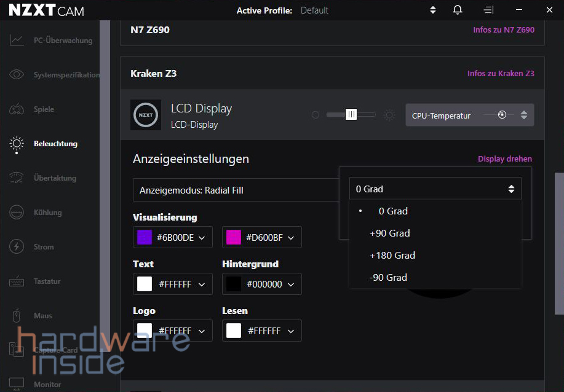Viewport: 564px width, 392px height.
Task: Open the Infos zu Kraken Z3 link
Action: (x=501, y=74)
